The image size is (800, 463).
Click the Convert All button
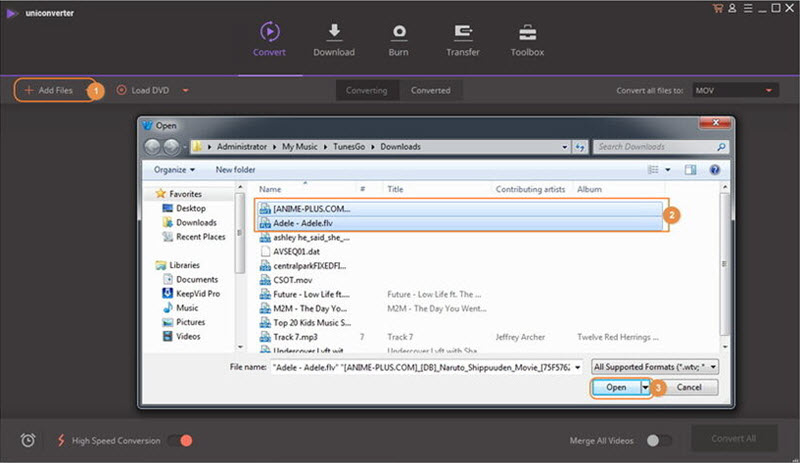point(734,438)
